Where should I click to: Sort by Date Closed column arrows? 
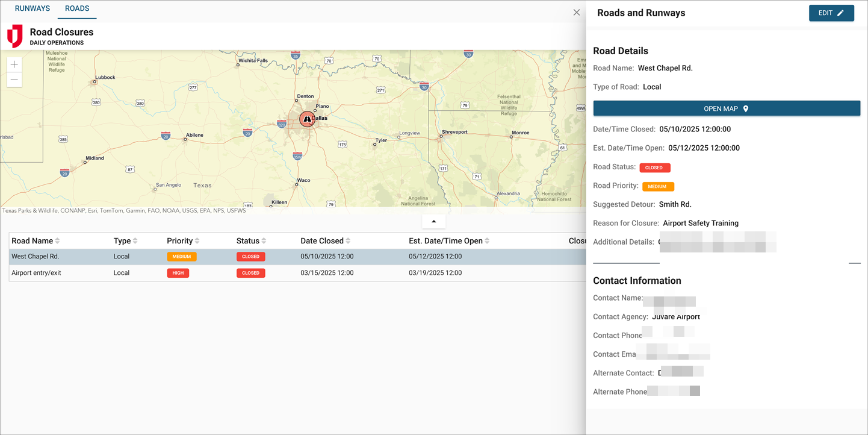point(348,241)
